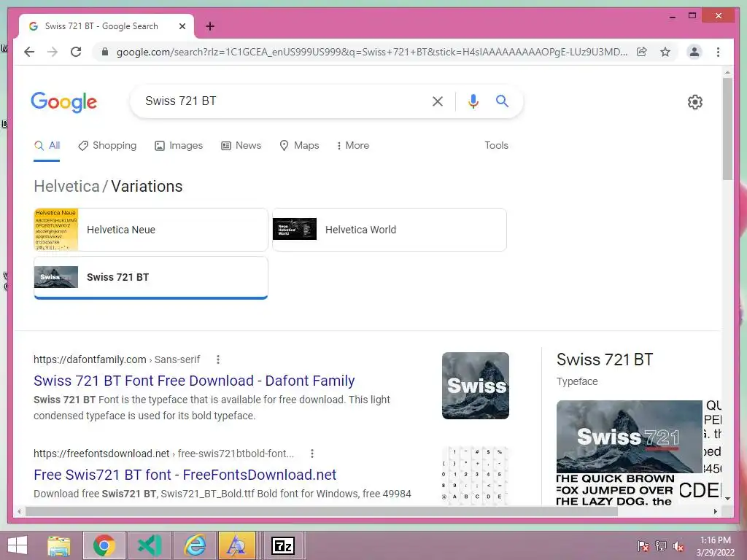Go back using the browser back arrow
The image size is (747, 560).
tap(29, 52)
